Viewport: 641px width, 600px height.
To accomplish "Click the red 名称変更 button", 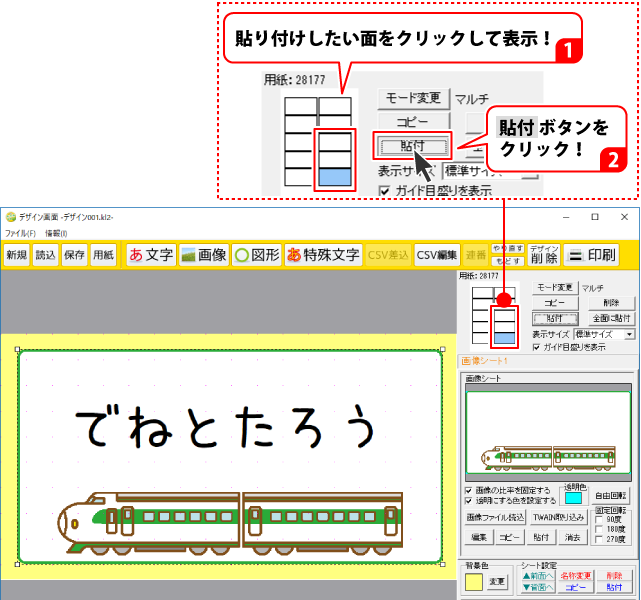I will 576,576.
